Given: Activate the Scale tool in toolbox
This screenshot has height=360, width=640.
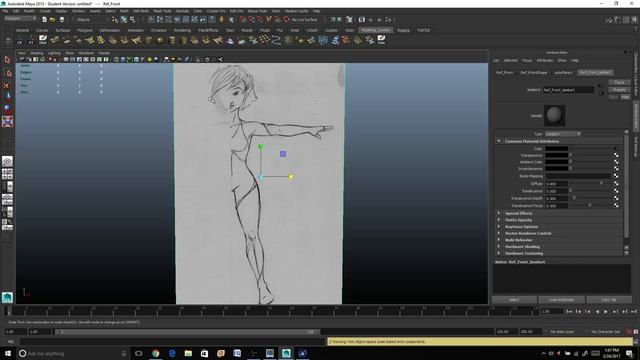Looking at the screenshot, I should 7,121.
